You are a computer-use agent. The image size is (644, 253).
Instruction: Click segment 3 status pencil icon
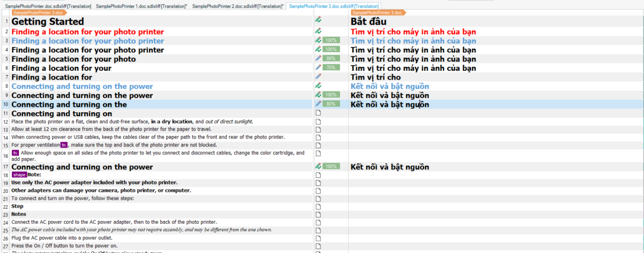318,40
